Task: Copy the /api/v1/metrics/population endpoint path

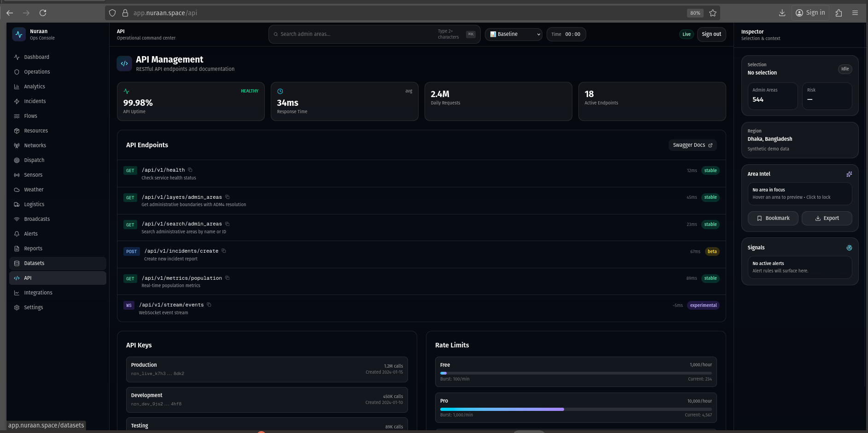Action: [x=227, y=278]
